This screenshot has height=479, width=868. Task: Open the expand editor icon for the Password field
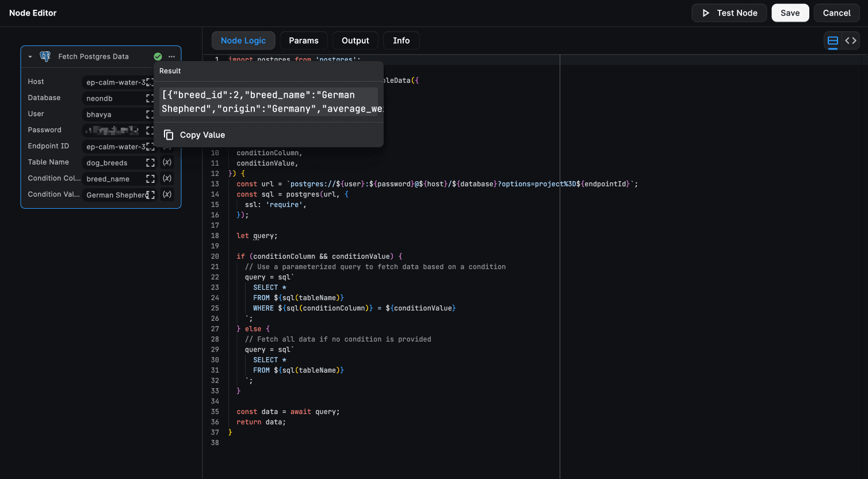(x=150, y=130)
